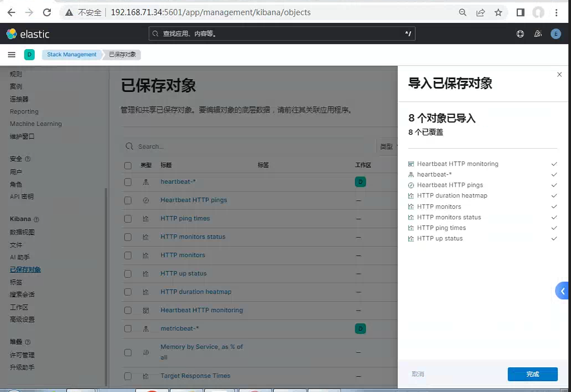Viewport: 571px width, 392px height.
Task: Open the browser side panel icon
Action: [x=520, y=13]
